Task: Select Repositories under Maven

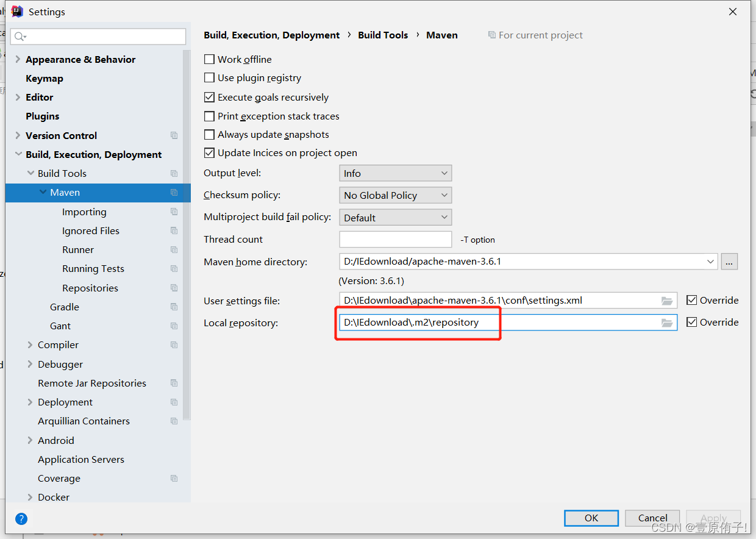Action: (90, 288)
